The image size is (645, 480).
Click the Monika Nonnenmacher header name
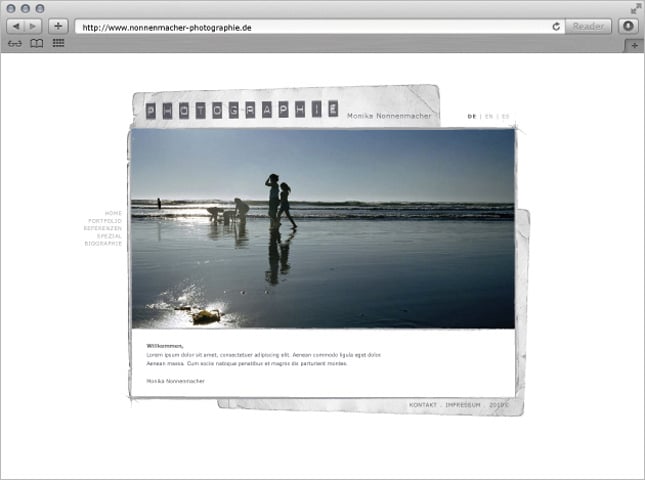[389, 116]
